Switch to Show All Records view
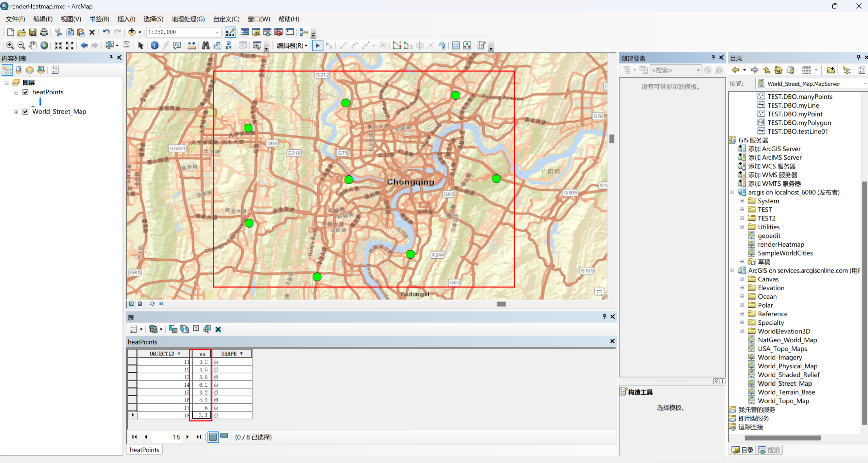Viewport: 868px width, 463px height. coord(213,437)
